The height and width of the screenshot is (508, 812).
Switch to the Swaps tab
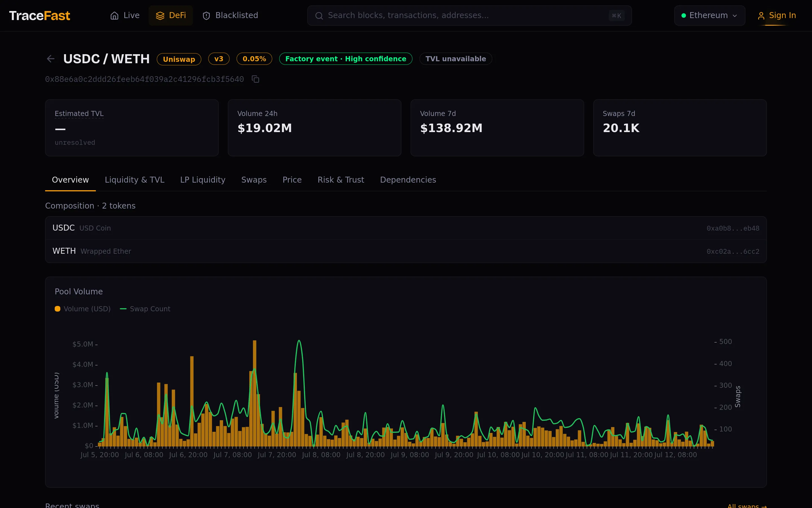tap(254, 180)
